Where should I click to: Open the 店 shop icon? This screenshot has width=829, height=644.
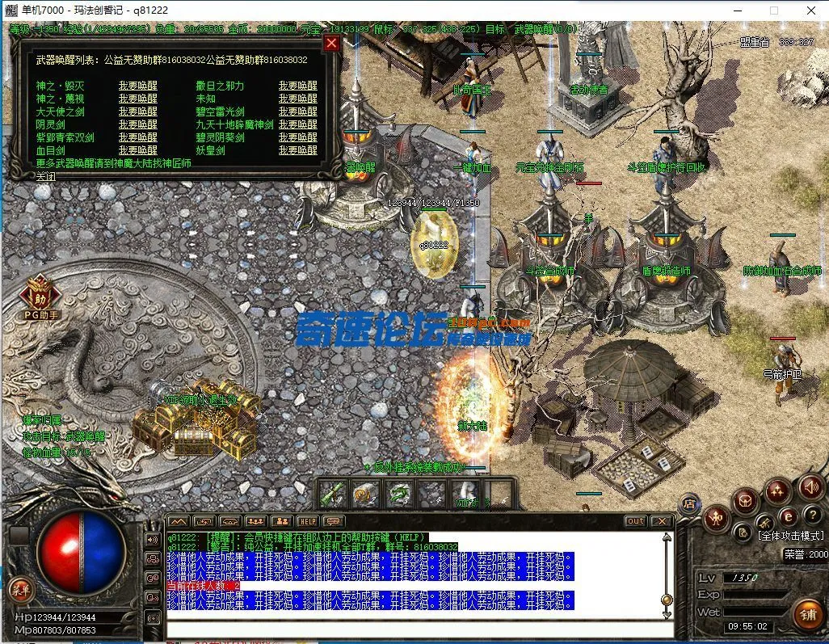(689, 504)
